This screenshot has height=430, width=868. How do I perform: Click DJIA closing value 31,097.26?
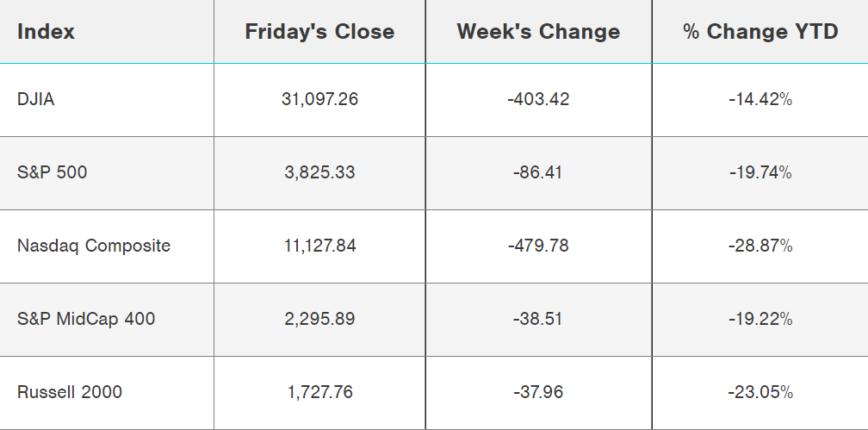tap(319, 99)
